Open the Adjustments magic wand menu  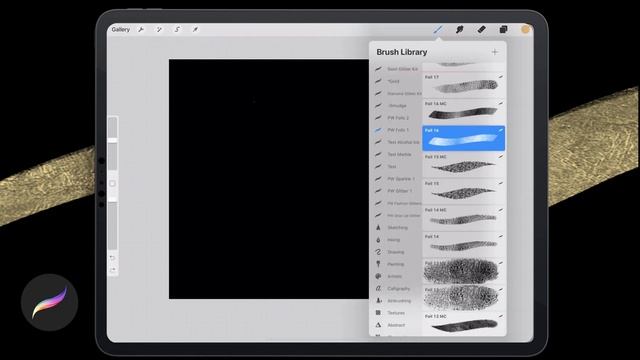coord(159,29)
